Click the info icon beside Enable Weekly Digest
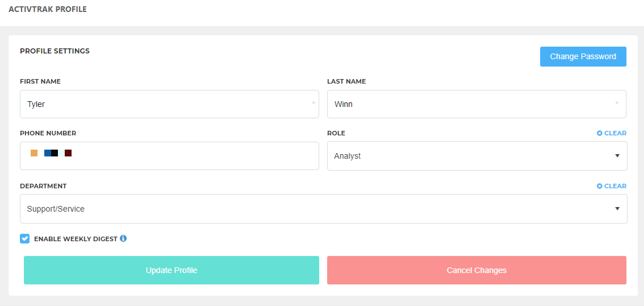644x306 pixels. coord(123,238)
